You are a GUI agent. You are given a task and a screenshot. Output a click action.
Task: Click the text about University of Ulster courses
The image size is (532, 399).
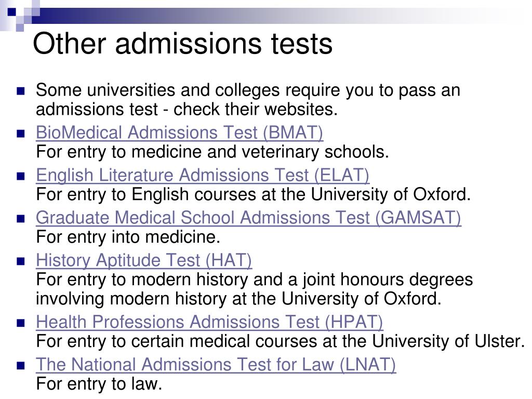pyautogui.click(x=280, y=341)
